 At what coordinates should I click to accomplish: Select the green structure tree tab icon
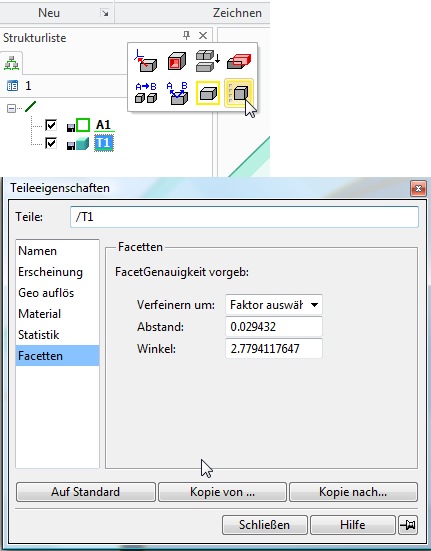tap(11, 63)
